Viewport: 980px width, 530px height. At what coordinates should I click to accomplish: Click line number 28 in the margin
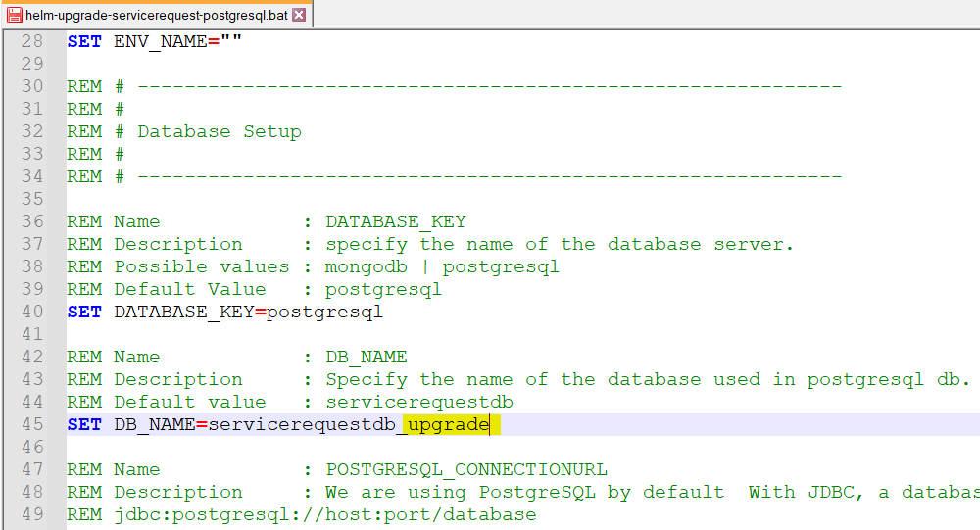[x=32, y=41]
